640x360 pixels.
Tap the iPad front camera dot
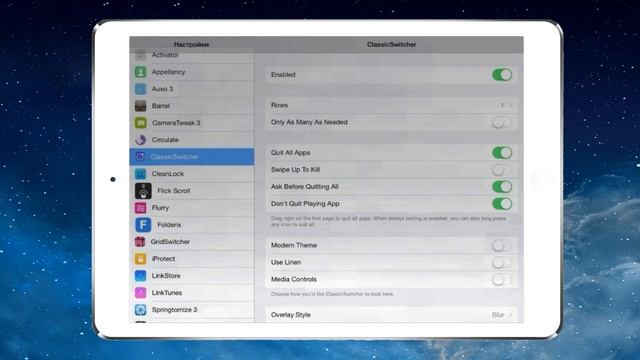(x=113, y=179)
